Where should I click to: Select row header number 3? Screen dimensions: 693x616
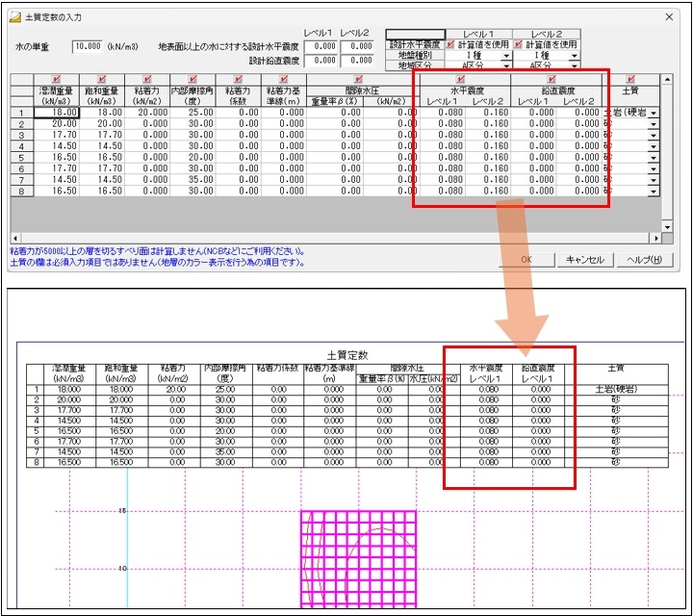point(21,135)
